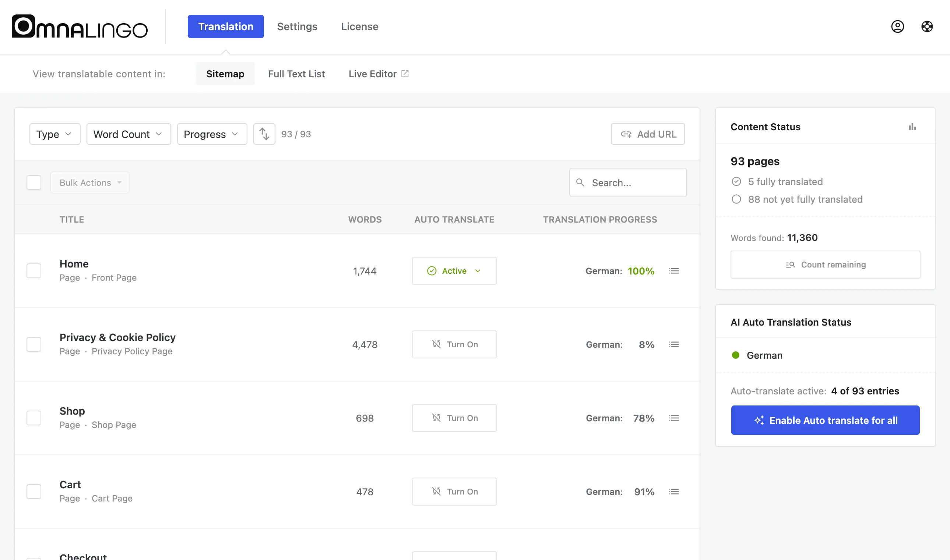
Task: Click the German 8% progress value
Action: pos(647,344)
